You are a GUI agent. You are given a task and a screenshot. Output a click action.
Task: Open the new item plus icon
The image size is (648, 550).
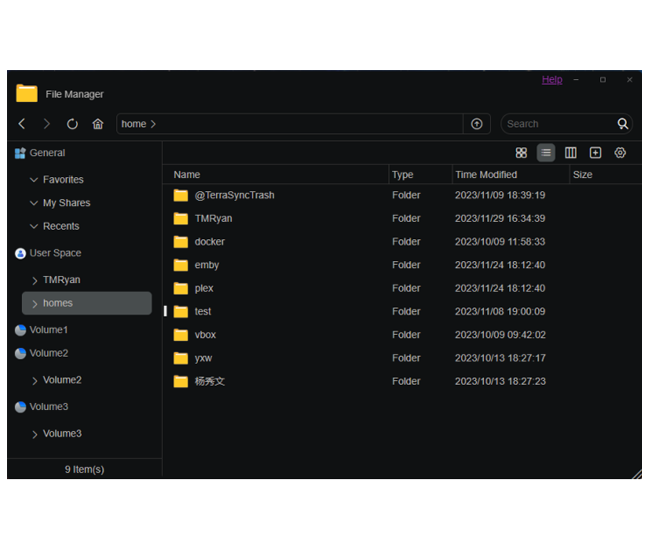coord(595,153)
